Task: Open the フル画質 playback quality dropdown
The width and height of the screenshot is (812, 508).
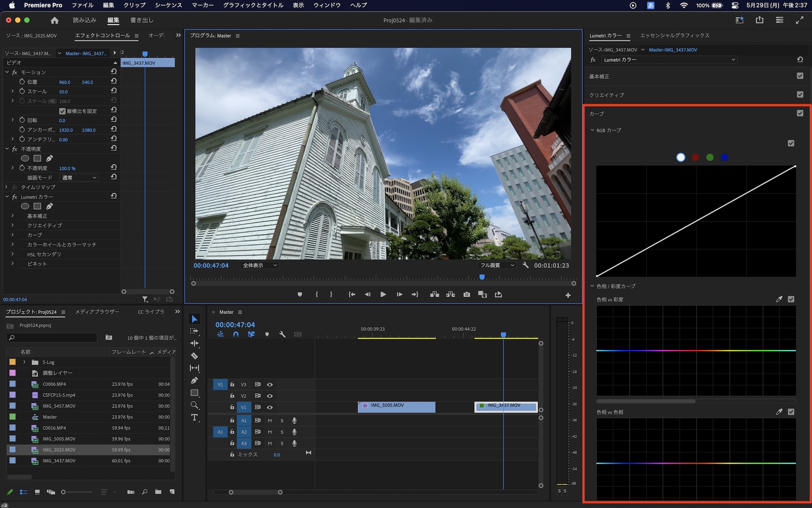Action: pyautogui.click(x=497, y=265)
